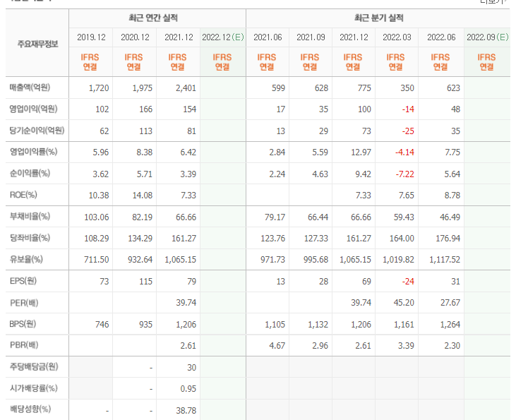Click the 115 EPS value
This screenshot has height=420, width=516.
click(145, 282)
